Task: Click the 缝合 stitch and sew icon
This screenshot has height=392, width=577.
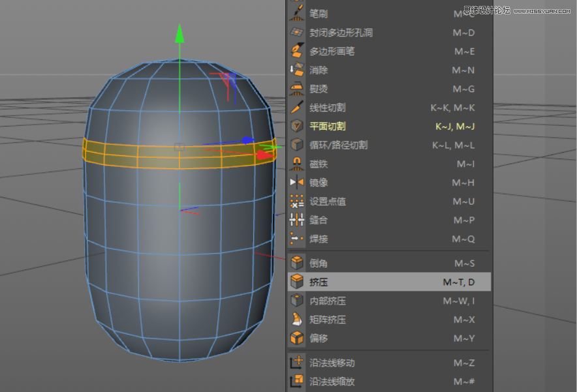Action: click(x=297, y=220)
